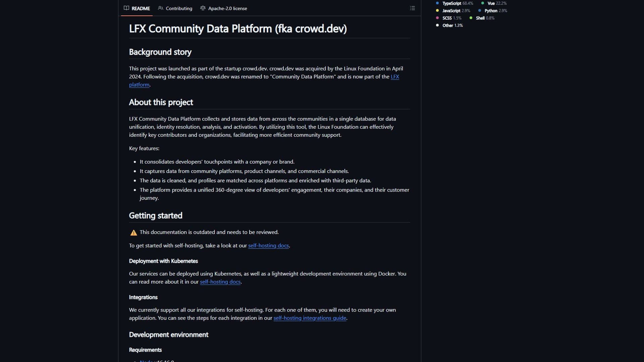This screenshot has height=362, width=644.
Task: Click the SCSS pink color dot
Action: (x=437, y=18)
